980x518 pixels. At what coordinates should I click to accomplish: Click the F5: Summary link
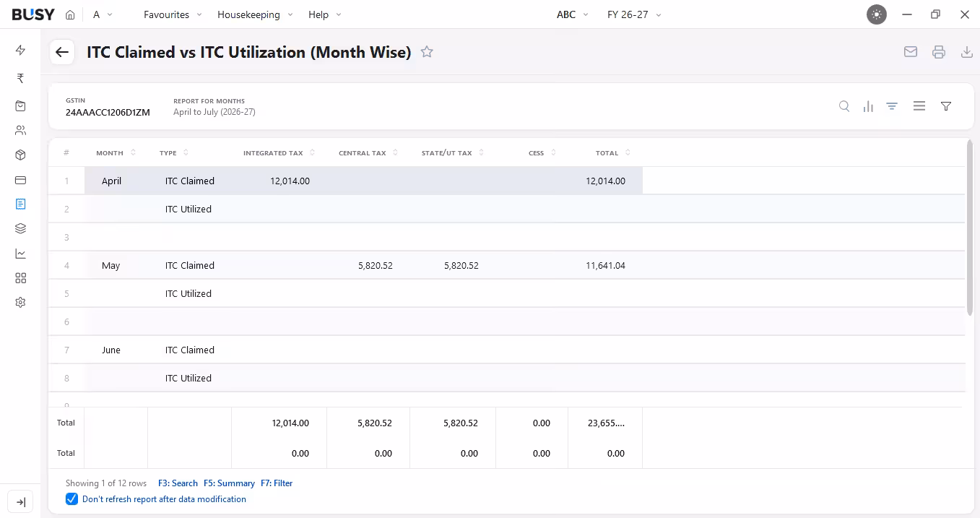(229, 483)
